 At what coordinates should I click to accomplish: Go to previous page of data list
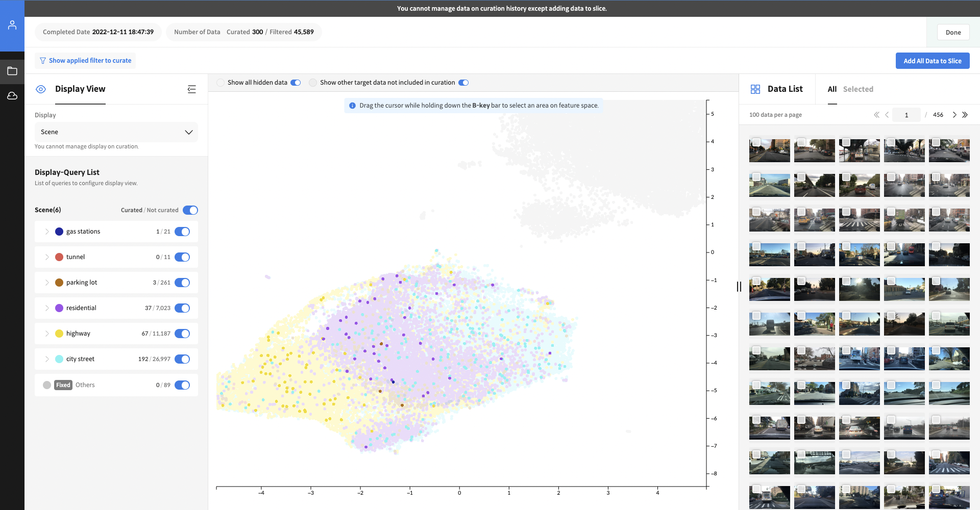887,115
